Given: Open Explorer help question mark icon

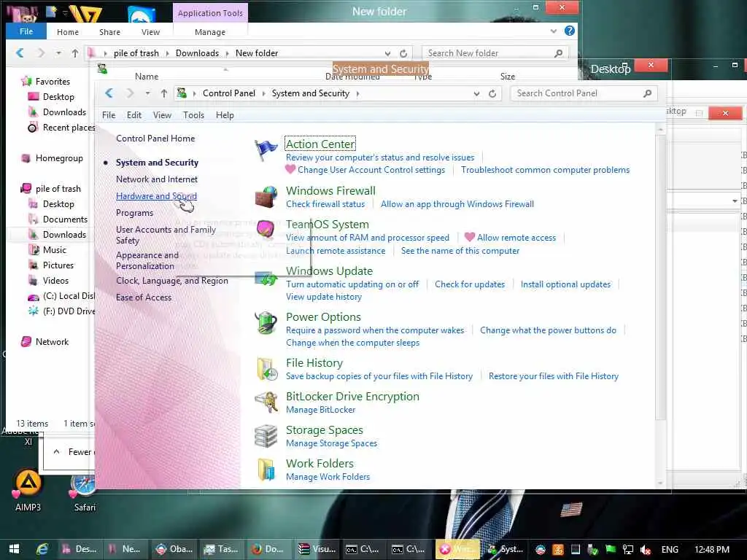Looking at the screenshot, I should pyautogui.click(x=569, y=31).
